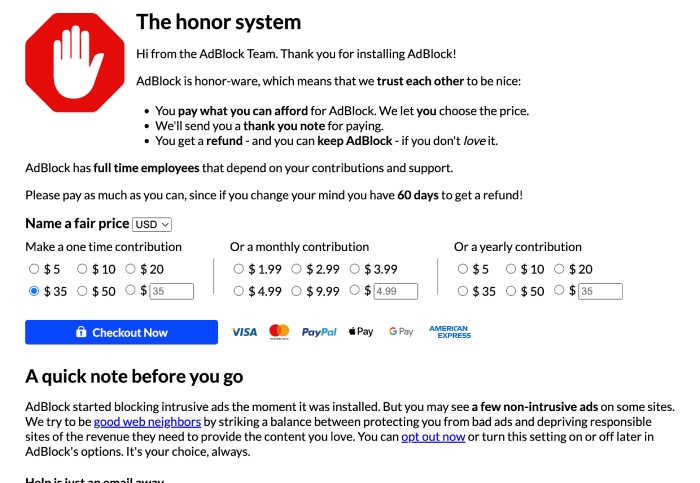Click the Visa payment icon
This screenshot has width=700, height=483.
244,332
